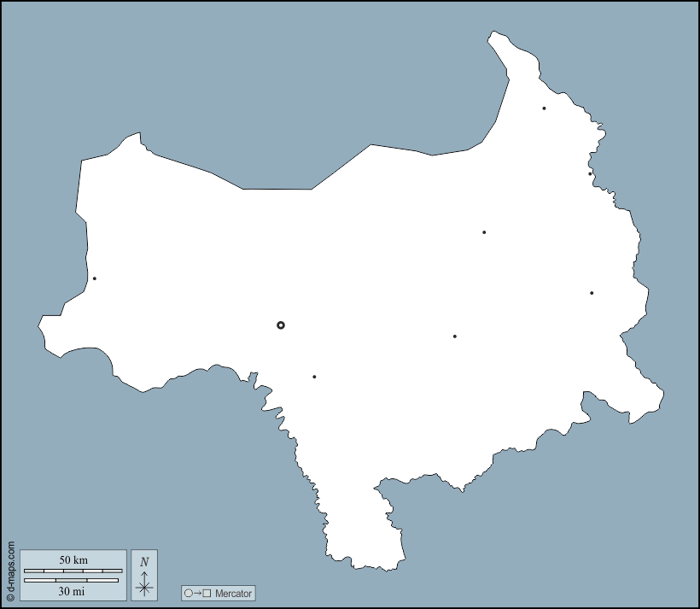The image size is (700, 609).
Task: Click the 30 mi scale label
Action: tap(72, 590)
